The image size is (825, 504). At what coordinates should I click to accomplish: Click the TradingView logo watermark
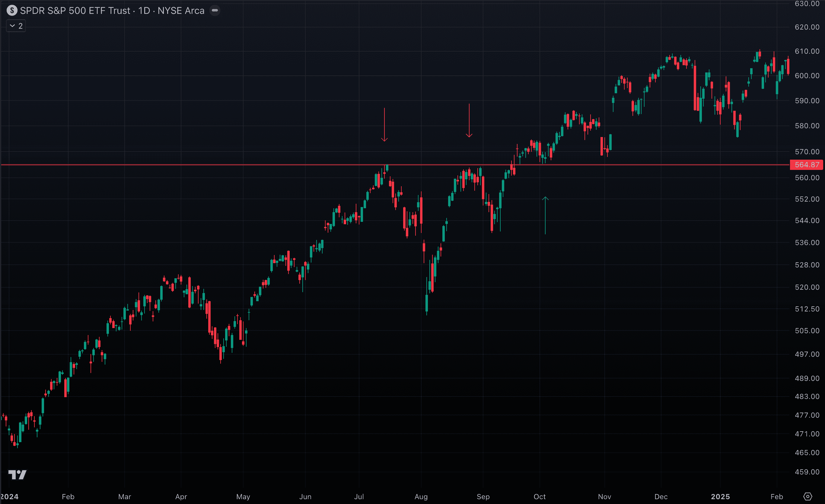tap(18, 474)
